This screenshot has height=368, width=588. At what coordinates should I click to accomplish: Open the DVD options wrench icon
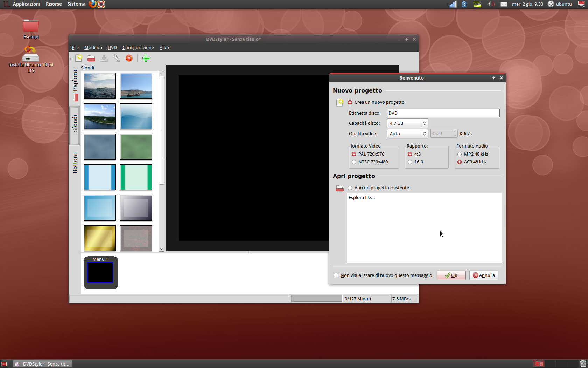117,58
